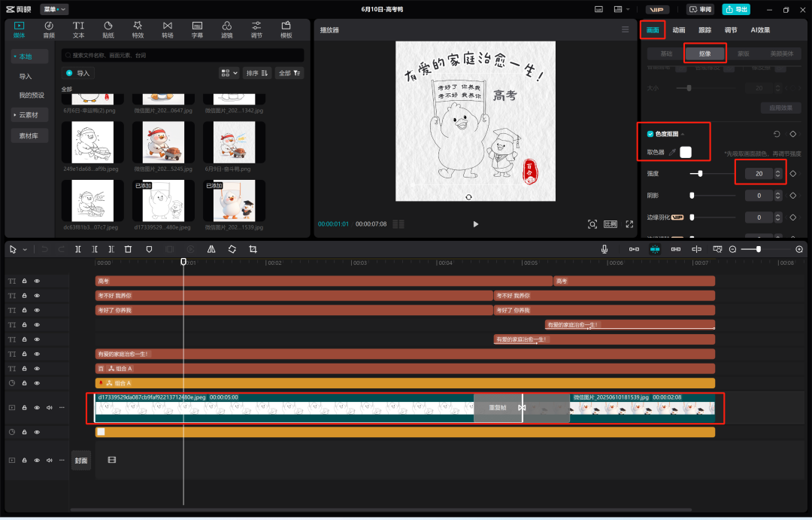
Task: Click the 导入 import button in media panel
Action: [78, 73]
